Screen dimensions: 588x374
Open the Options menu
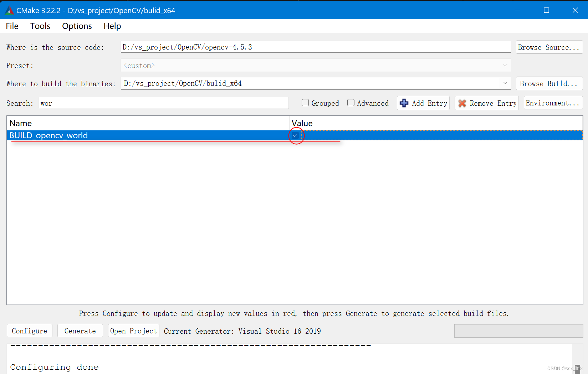[x=77, y=26]
